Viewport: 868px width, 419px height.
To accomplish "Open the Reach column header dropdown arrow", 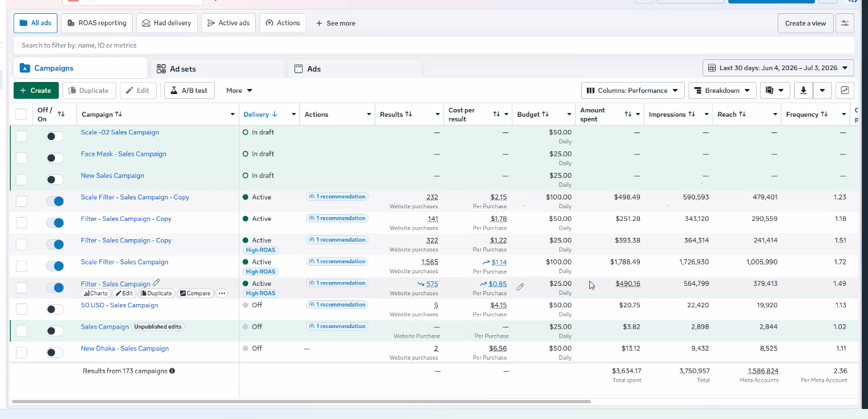I will 775,114.
